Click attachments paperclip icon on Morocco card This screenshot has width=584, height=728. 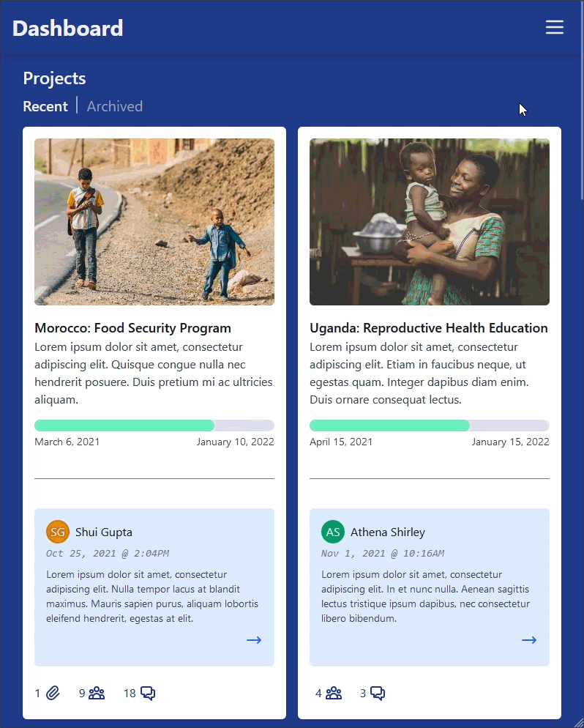(53, 693)
